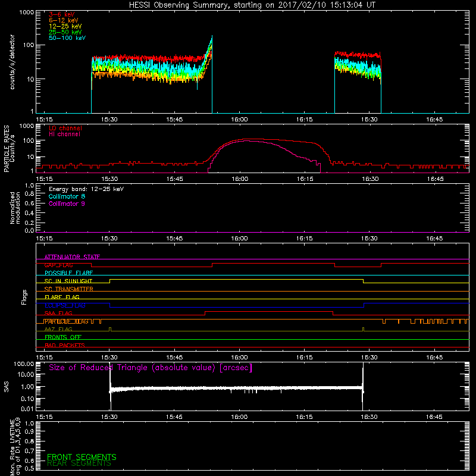Click the counts/s/detector axis label
Image resolution: width=476 pixels, height=476 pixels.
(x=12, y=62)
